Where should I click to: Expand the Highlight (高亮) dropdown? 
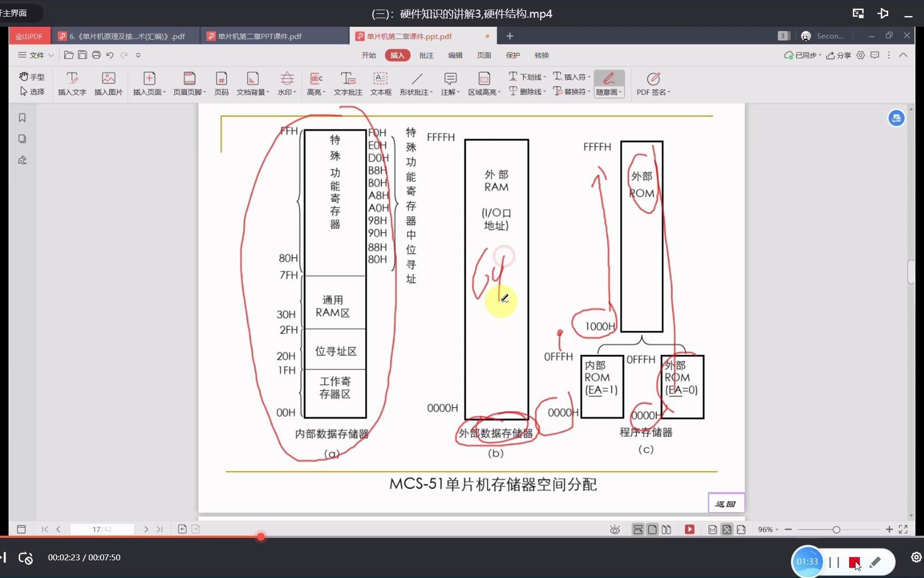317,83
